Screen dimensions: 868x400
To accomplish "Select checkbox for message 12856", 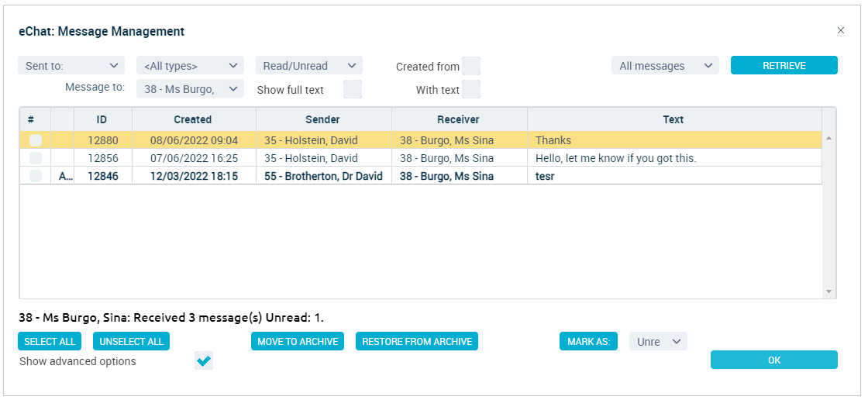I will pyautogui.click(x=36, y=158).
